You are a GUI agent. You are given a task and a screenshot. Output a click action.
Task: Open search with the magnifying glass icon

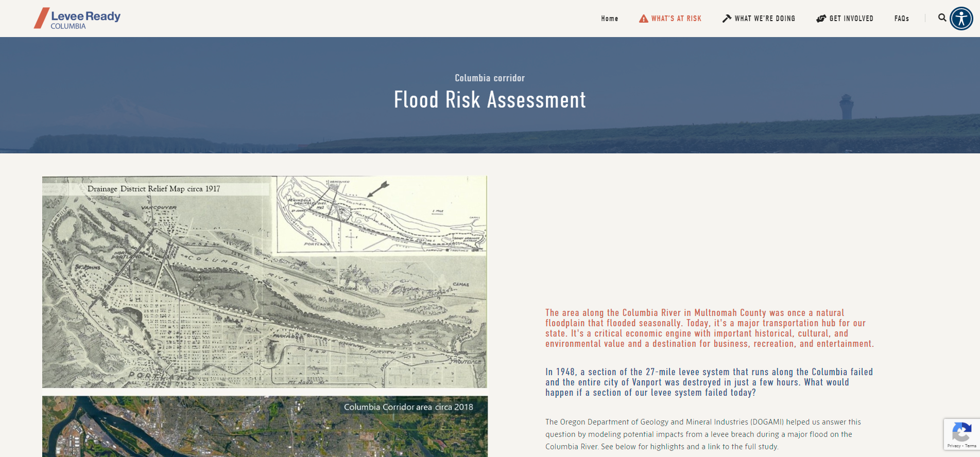point(942,18)
